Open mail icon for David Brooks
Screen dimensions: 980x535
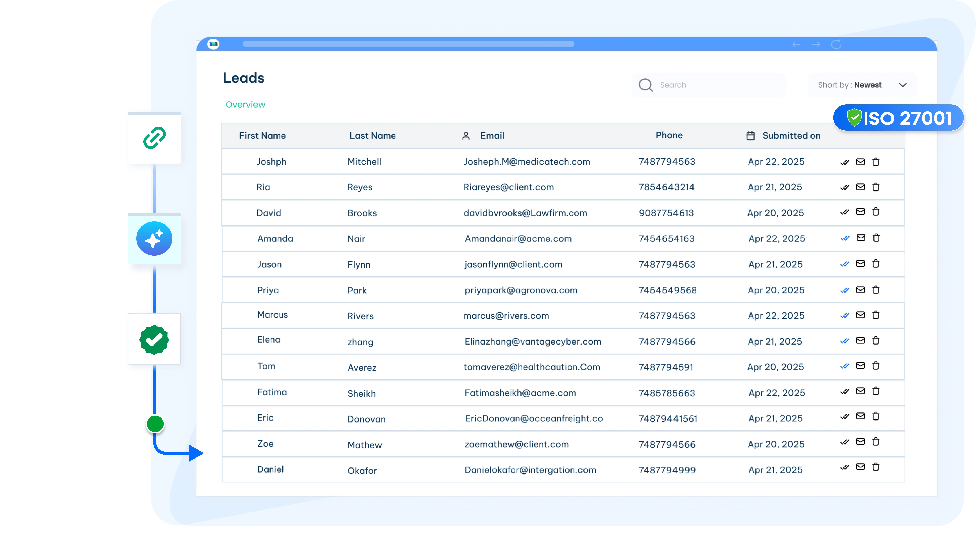pyautogui.click(x=860, y=211)
